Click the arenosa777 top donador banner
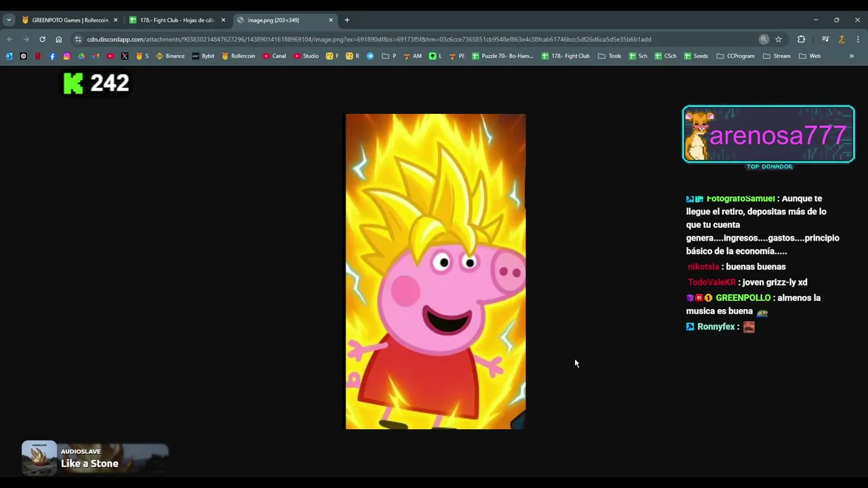Screen dimensions: 868x488 click(768, 134)
